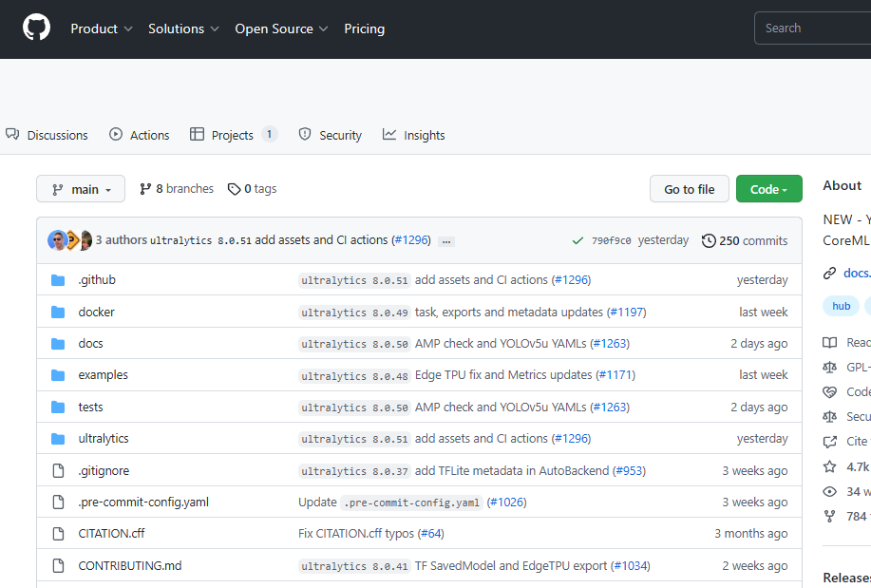Click the CITATION.cff file icon
Screen dimensions: 871x588
pos(58,534)
